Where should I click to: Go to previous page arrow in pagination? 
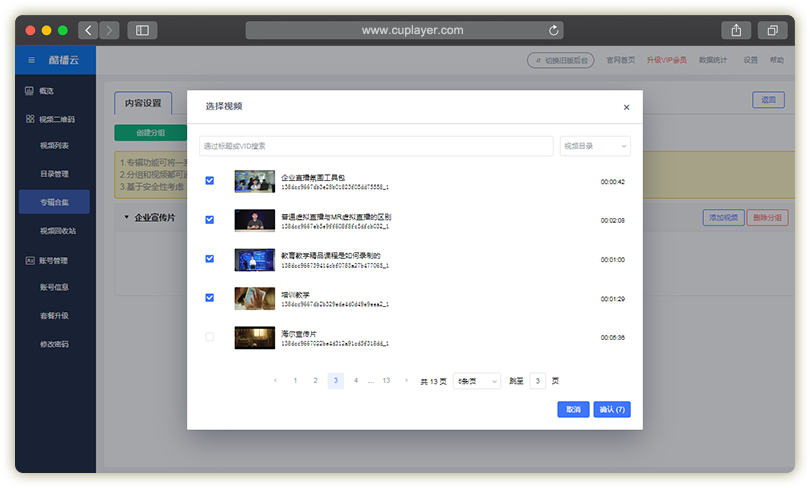point(276,381)
